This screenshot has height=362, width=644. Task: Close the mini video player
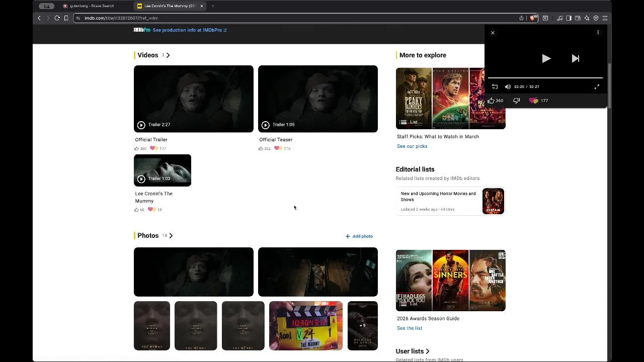pos(493,33)
